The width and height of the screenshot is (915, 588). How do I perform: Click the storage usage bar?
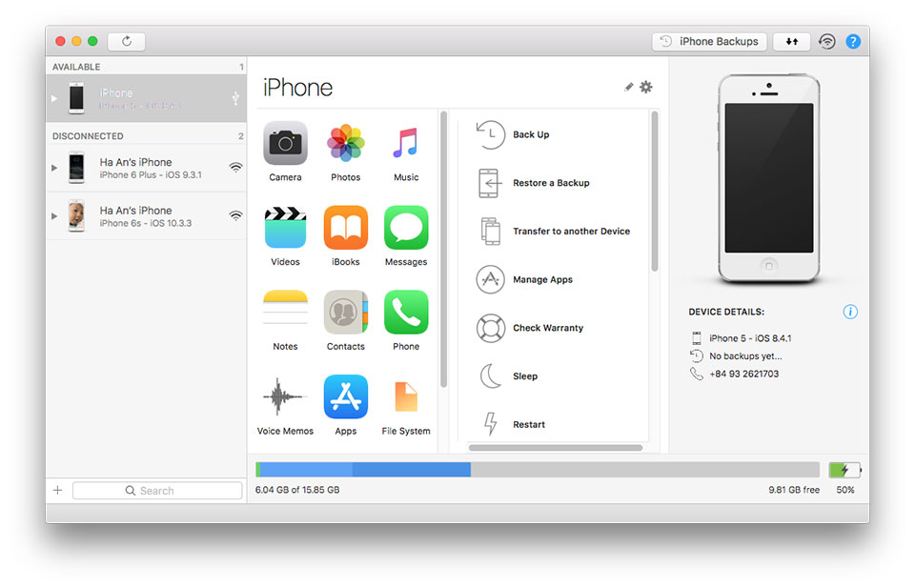pos(538,470)
